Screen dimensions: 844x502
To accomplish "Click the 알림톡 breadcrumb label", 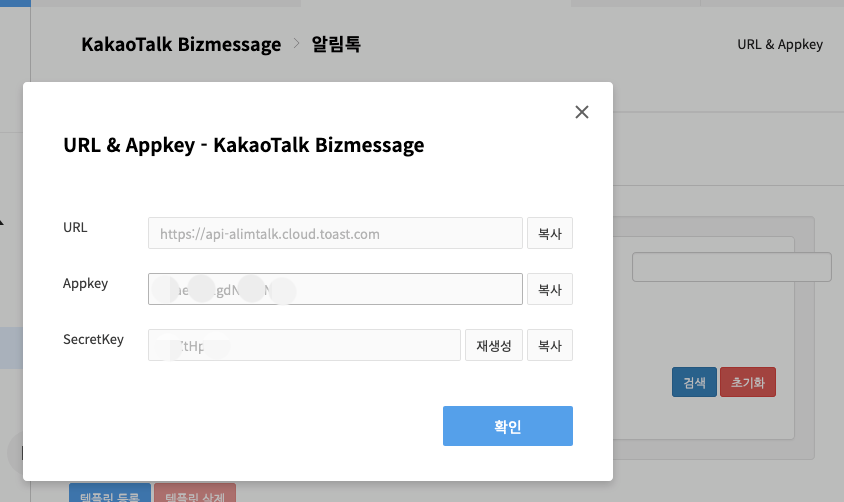I will (x=336, y=44).
